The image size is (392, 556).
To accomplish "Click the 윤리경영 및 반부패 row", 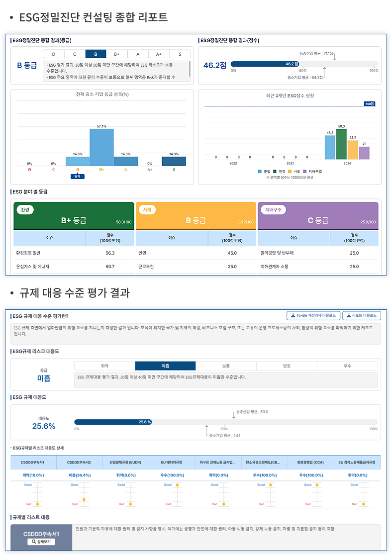I will coord(318,253).
